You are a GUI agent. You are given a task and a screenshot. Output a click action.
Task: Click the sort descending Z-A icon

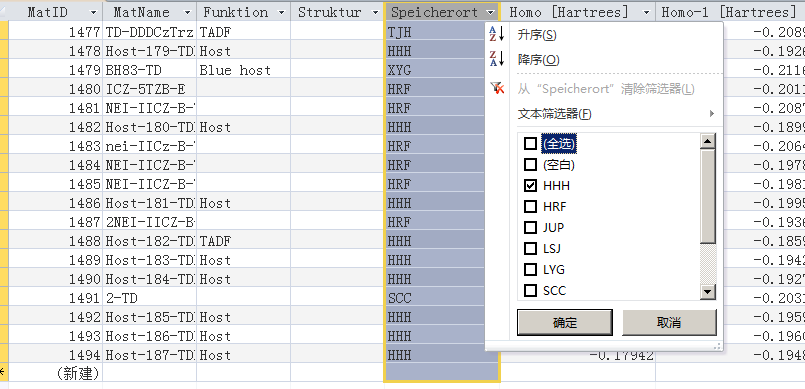[496, 59]
